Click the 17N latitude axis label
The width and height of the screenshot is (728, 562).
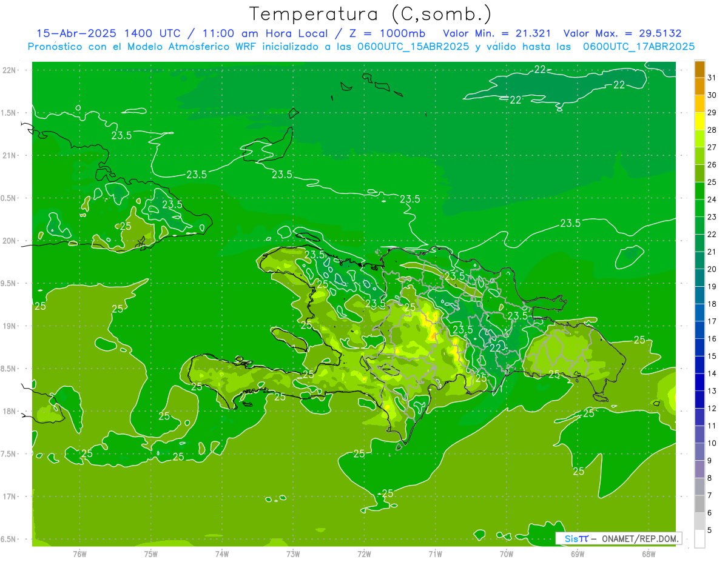pyautogui.click(x=9, y=497)
